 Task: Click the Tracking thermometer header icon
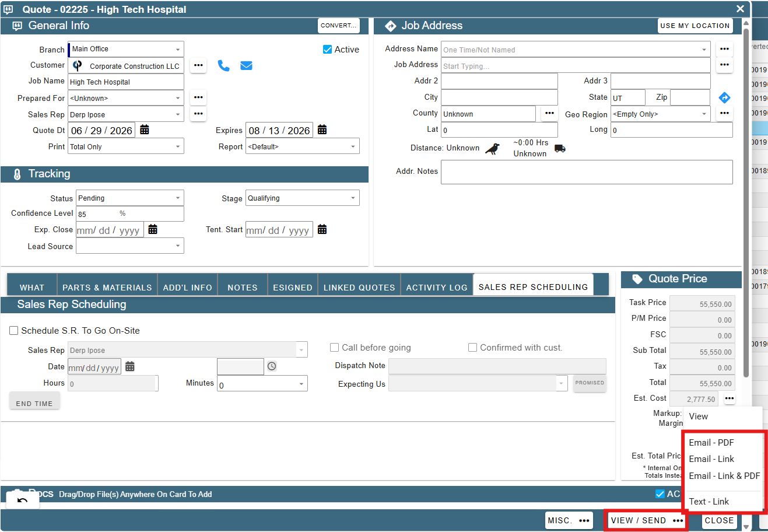[17, 174]
